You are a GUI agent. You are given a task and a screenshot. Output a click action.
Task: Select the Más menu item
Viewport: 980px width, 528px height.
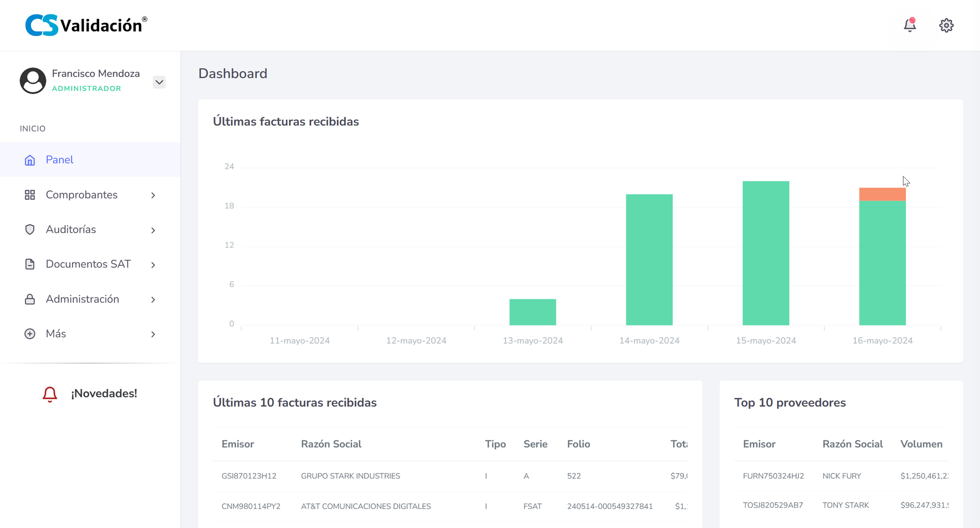[x=56, y=334]
